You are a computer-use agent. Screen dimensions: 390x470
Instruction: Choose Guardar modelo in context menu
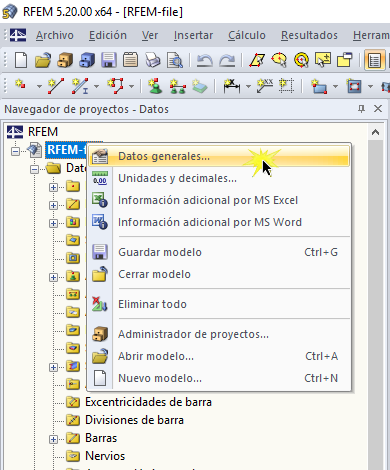pyautogui.click(x=219, y=252)
